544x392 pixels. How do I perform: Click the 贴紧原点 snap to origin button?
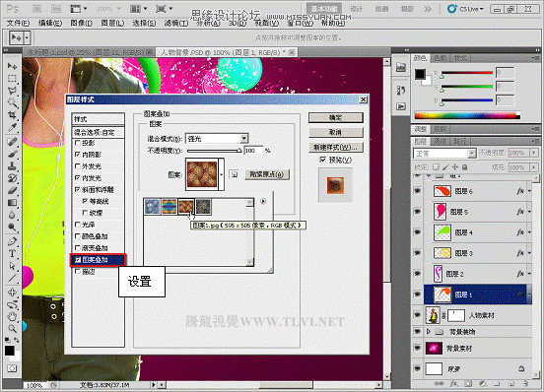[x=267, y=174]
